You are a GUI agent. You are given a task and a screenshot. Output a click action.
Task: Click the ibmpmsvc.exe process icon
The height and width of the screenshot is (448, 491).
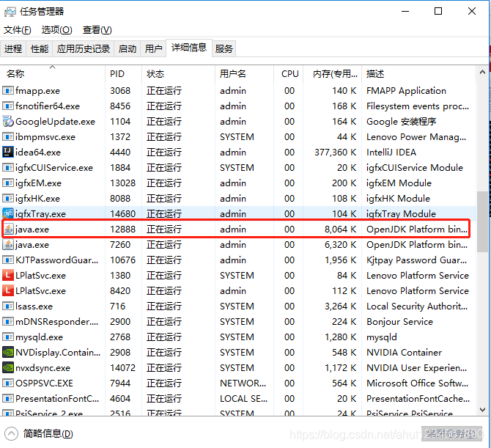pyautogui.click(x=8, y=137)
